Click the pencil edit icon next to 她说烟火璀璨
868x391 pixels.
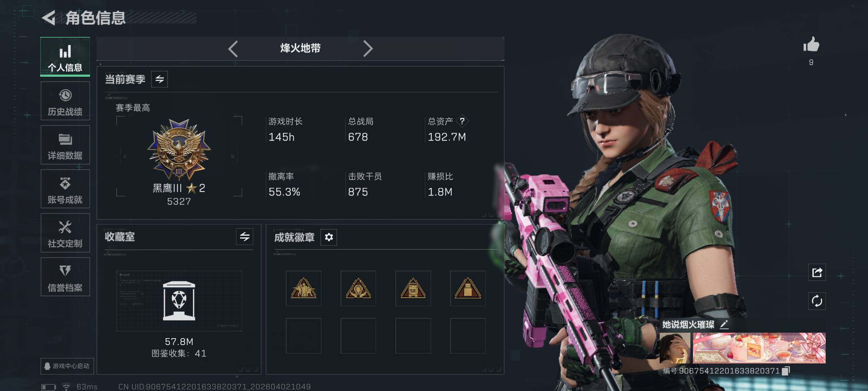click(x=724, y=324)
